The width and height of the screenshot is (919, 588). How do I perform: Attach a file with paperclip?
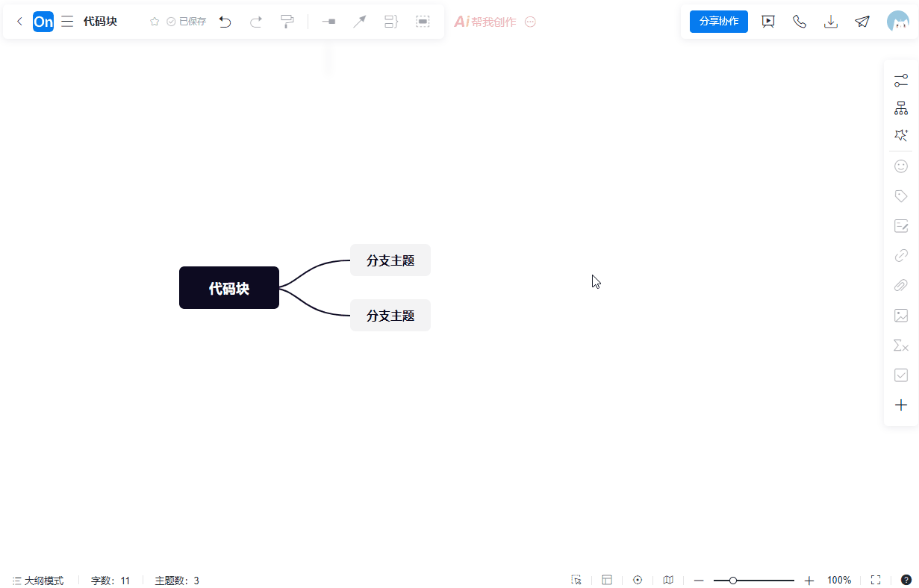[x=901, y=285]
